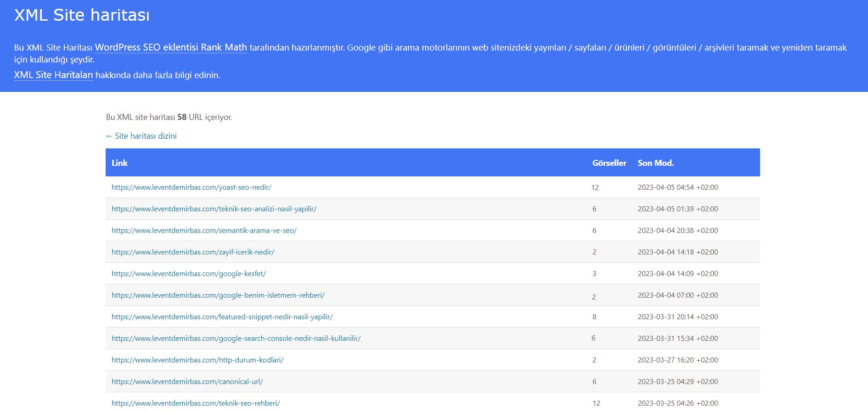Click date 2023-03-31 15:34 +02:00
This screenshot has height=413, width=868.
678,339
